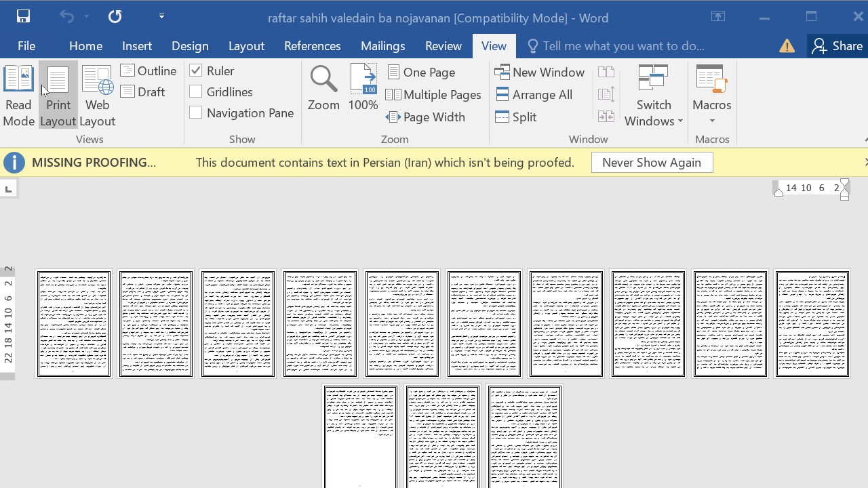Click the vertical ruler on the left
The image size is (868, 488).
(x=7, y=323)
